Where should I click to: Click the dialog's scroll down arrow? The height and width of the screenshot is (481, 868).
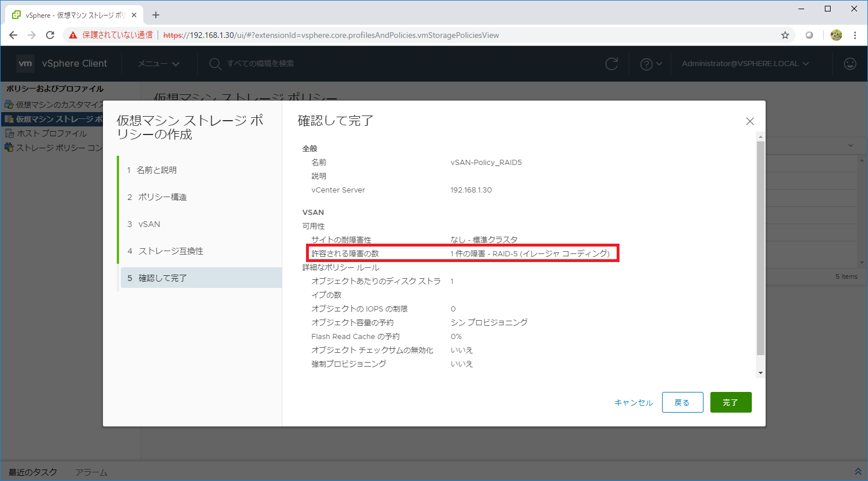(760, 373)
